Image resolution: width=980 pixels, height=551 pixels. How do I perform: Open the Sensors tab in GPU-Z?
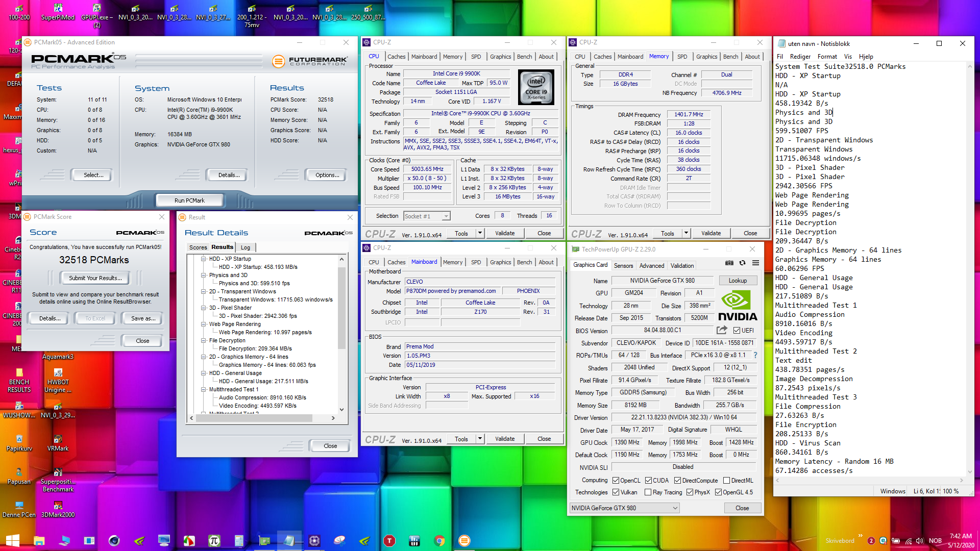623,265
